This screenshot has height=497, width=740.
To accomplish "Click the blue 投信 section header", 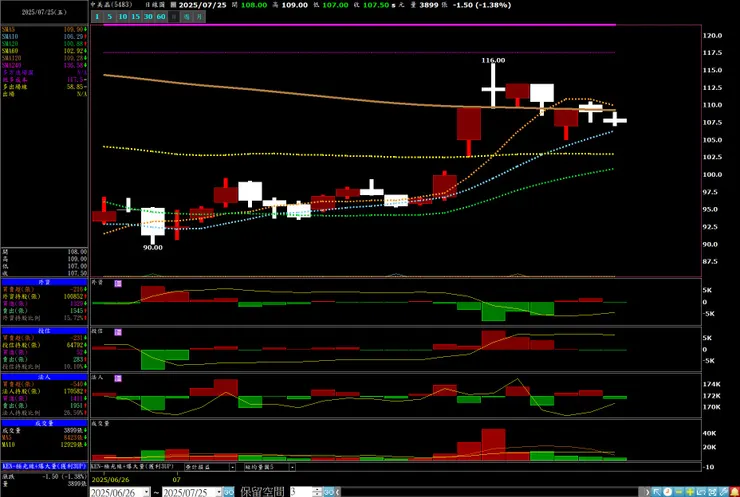I will (44, 331).
